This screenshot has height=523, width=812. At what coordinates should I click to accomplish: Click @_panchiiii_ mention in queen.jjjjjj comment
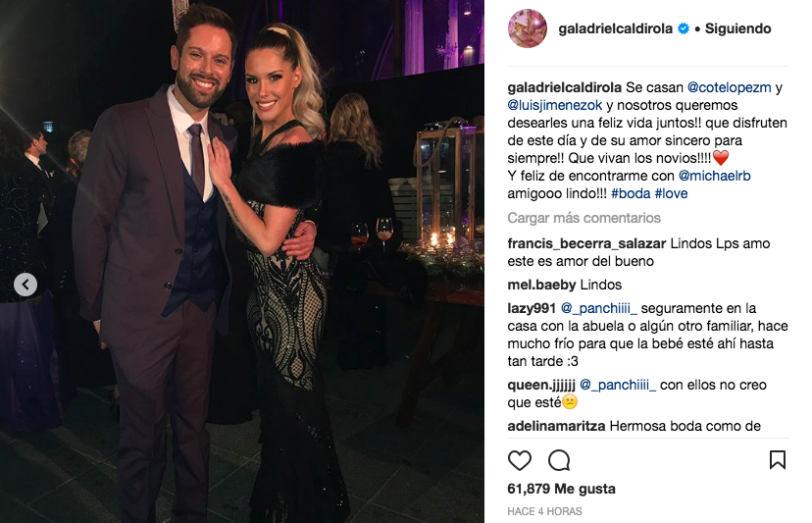(x=618, y=385)
